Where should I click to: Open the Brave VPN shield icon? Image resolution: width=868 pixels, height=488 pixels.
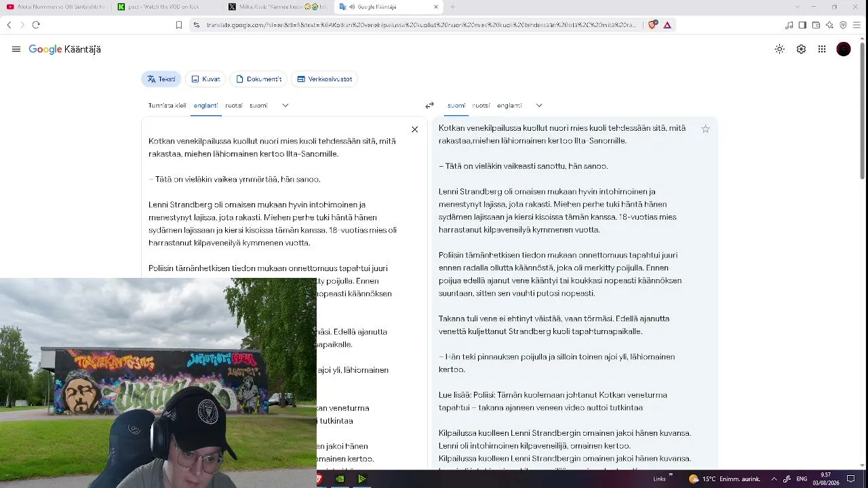[843, 25]
